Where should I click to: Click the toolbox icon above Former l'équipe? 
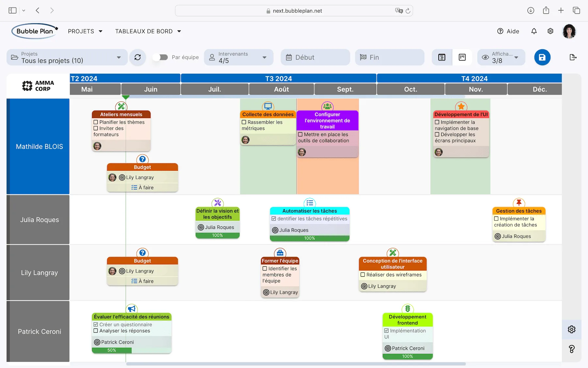point(280,253)
